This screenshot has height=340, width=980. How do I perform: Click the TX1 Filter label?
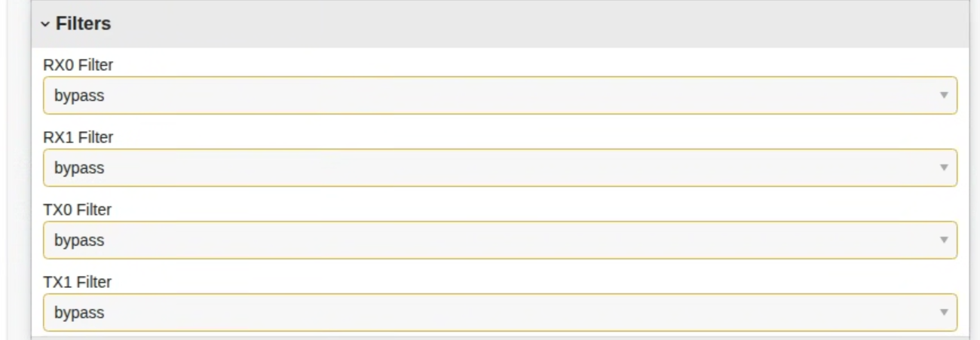pos(78,282)
